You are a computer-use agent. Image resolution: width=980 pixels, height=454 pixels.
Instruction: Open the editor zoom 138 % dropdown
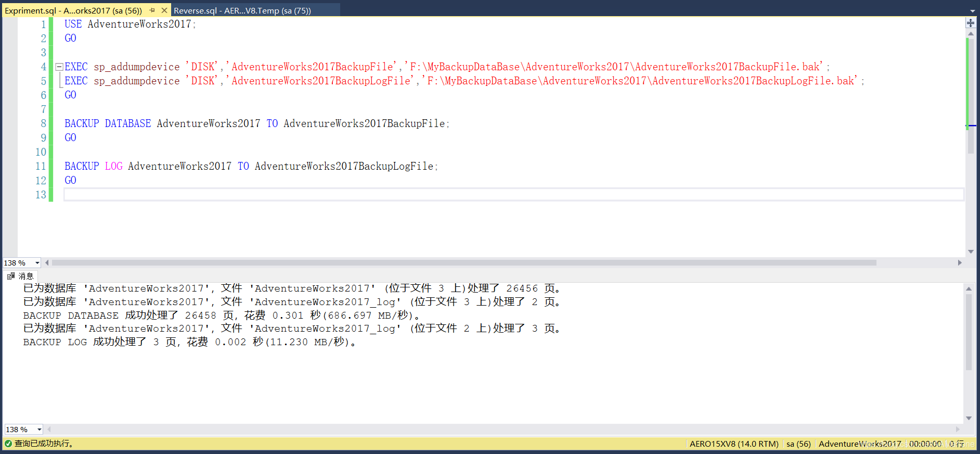(x=37, y=263)
